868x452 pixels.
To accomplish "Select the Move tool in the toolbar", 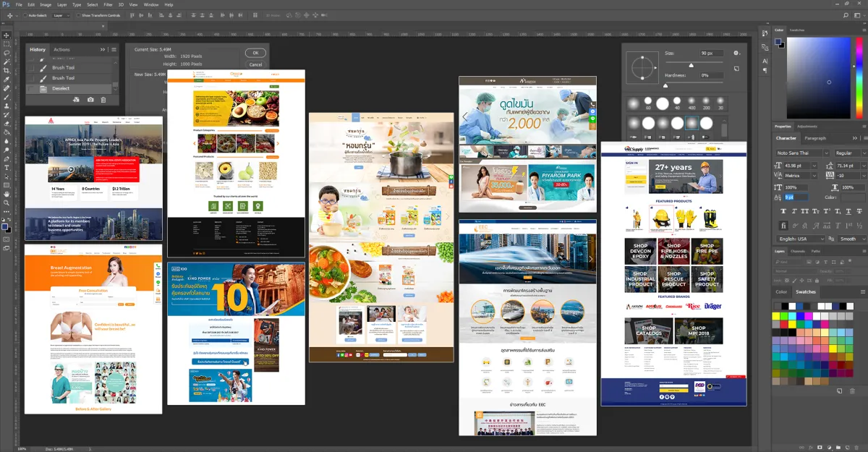I will point(7,35).
